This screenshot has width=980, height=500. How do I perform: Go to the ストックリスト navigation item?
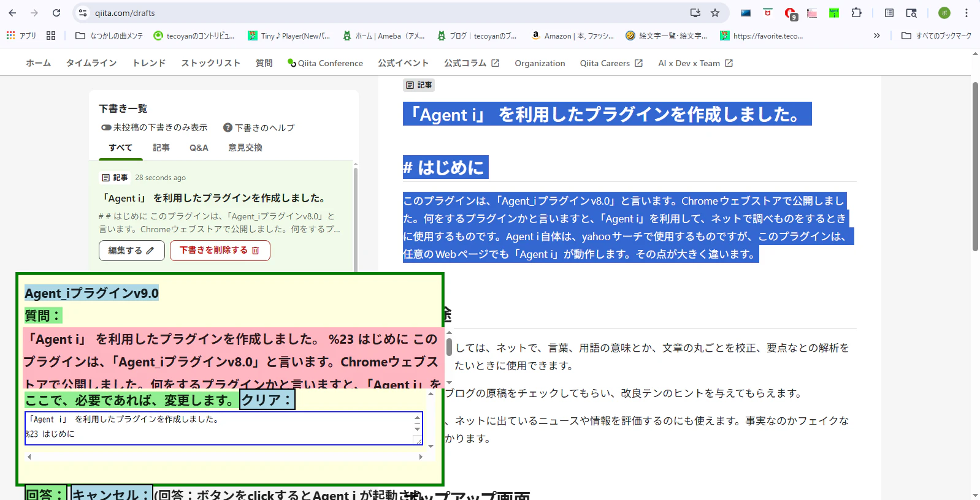pyautogui.click(x=210, y=63)
